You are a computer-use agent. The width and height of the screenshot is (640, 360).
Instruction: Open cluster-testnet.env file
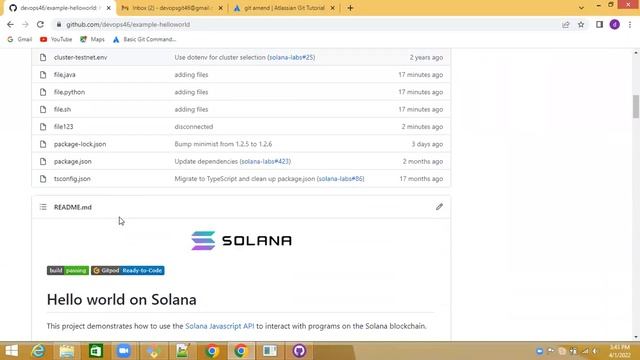[80, 58]
